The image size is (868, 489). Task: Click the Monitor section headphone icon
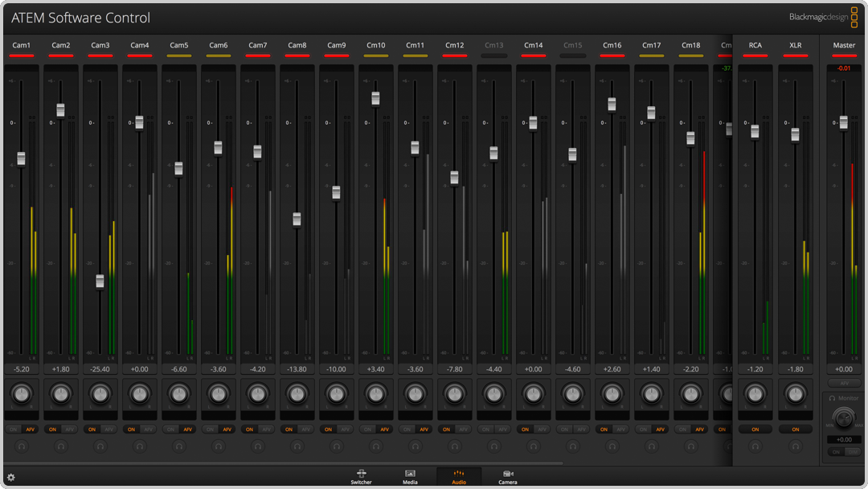[x=832, y=397]
